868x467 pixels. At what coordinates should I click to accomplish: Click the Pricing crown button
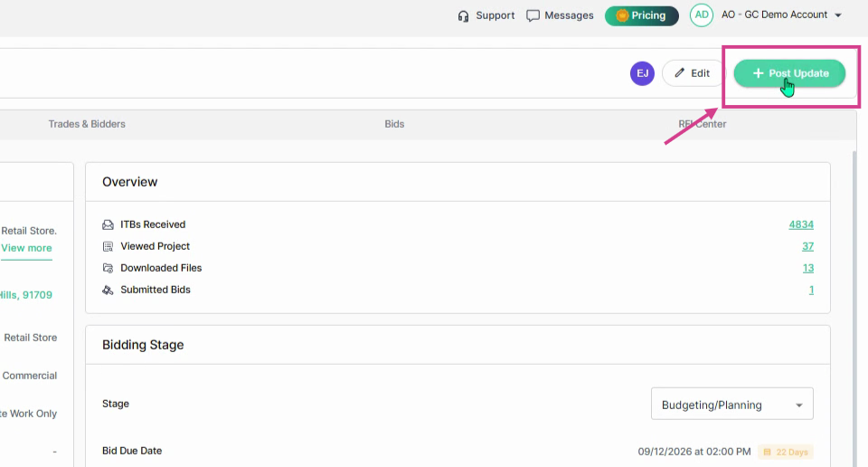pos(642,15)
